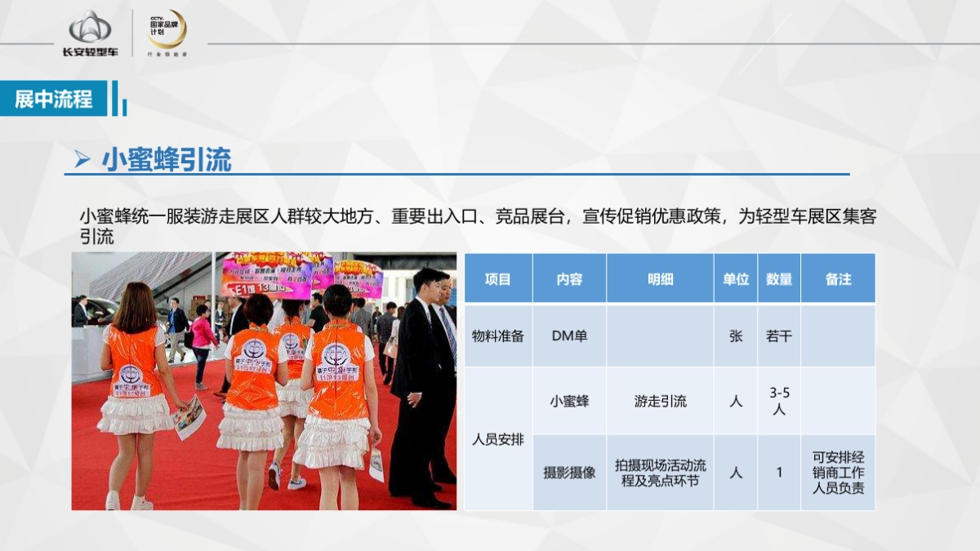This screenshot has width=980, height=551.
Task: Select the 明细 column header
Action: pos(660,278)
